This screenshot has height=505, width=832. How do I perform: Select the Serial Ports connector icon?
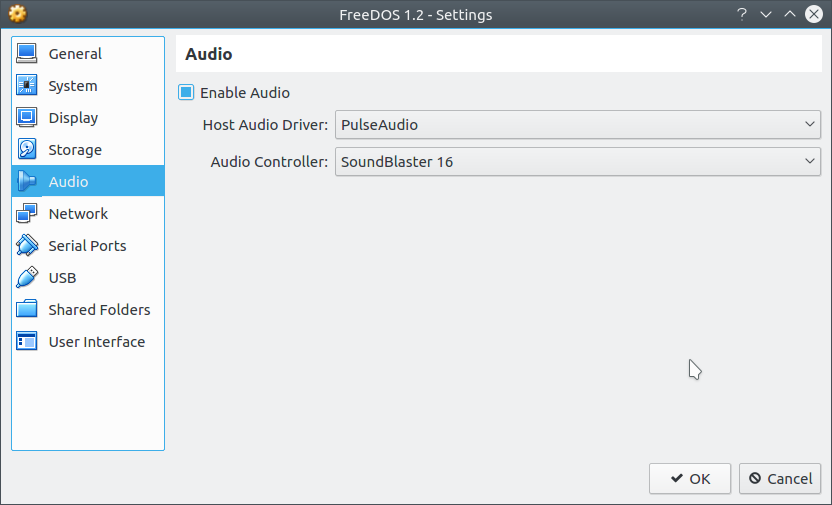tap(27, 245)
